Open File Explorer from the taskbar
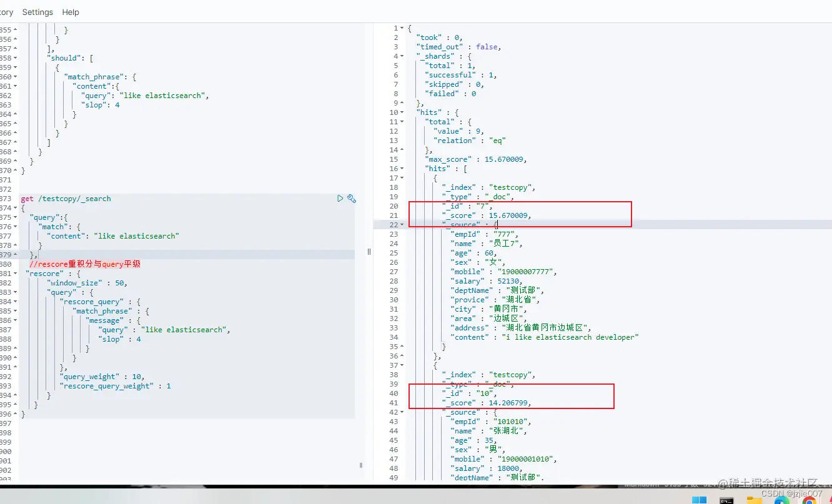Viewport: 832px width, 504px height. 754,501
